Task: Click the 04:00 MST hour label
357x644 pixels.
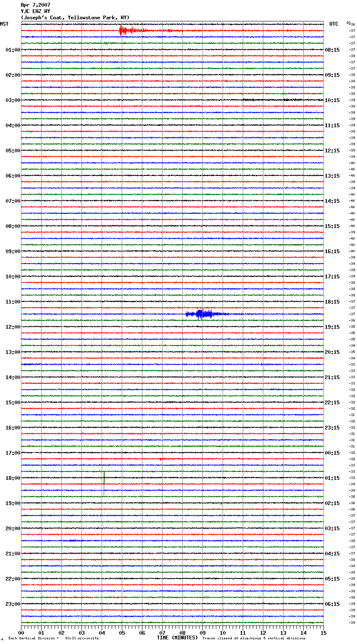Action: 13,126
